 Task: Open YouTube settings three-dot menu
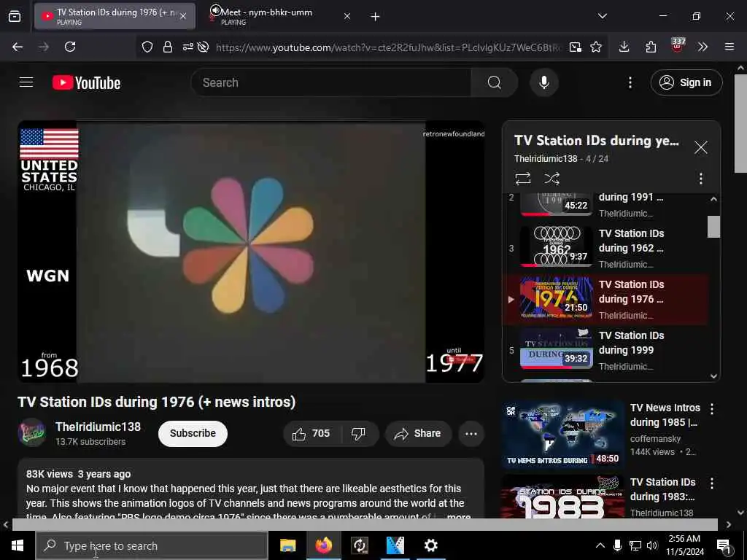[630, 82]
